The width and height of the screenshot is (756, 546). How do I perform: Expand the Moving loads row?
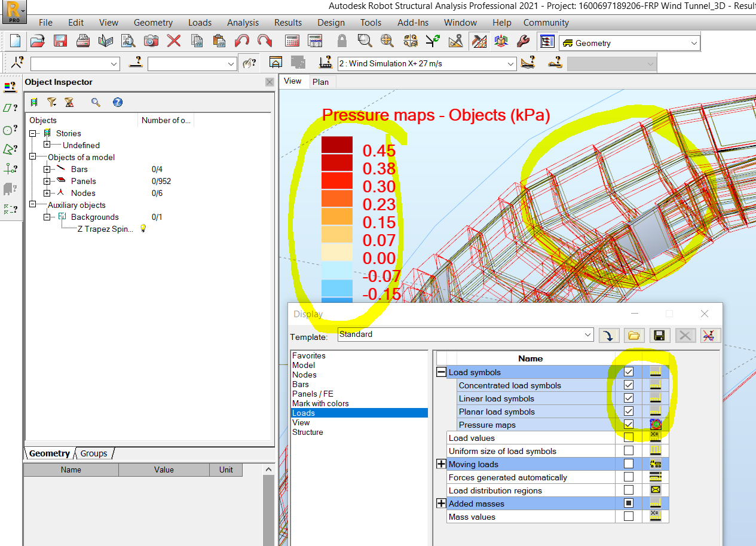click(442, 464)
